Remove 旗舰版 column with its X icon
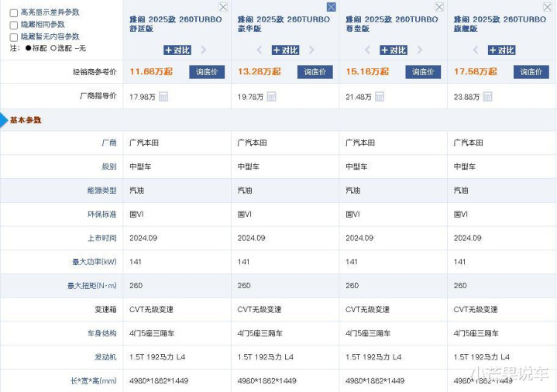Image resolution: width=557 pixels, height=392 pixels. [548, 7]
